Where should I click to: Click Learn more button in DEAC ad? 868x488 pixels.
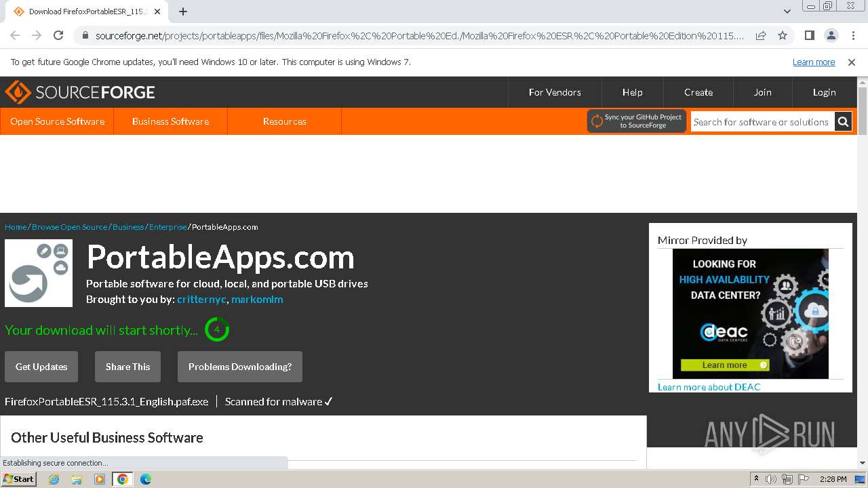[x=725, y=365]
